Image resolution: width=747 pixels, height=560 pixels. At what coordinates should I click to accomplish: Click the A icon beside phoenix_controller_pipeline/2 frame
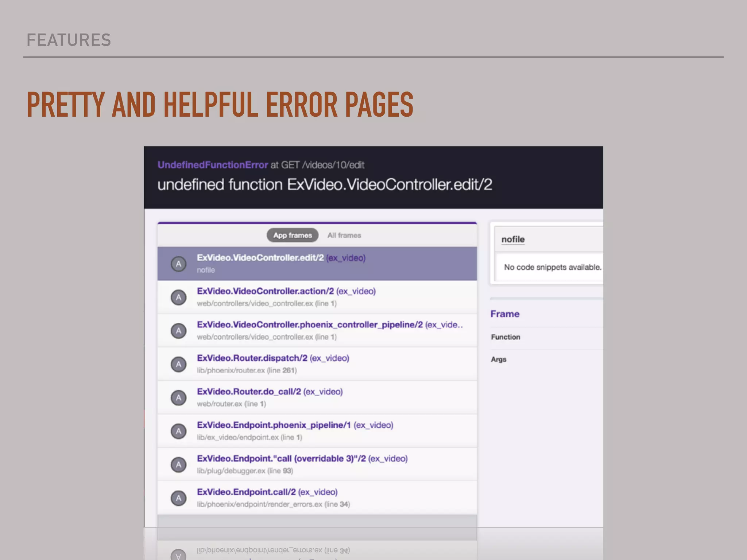coord(179,331)
